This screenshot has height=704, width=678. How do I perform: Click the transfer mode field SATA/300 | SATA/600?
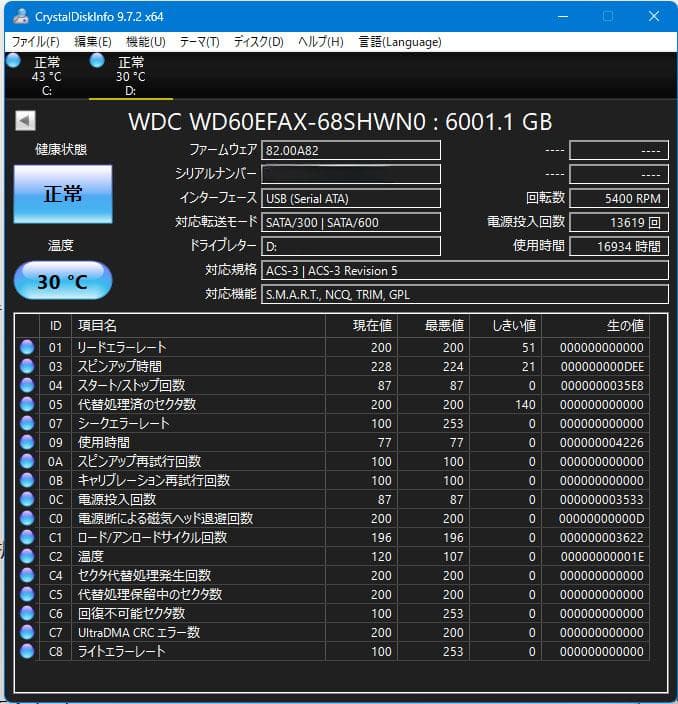tap(351, 222)
